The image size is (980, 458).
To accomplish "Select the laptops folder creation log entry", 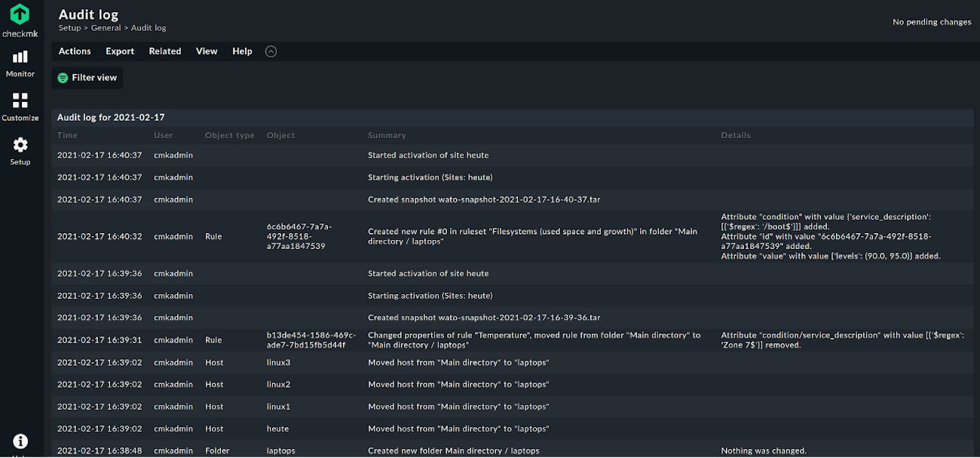I will pos(512,450).
